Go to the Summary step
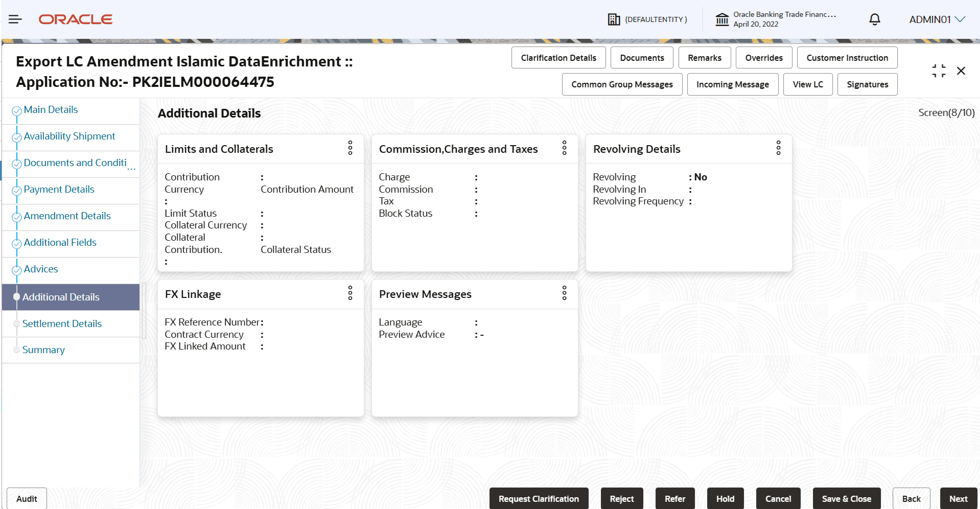This screenshot has width=980, height=509. point(43,350)
